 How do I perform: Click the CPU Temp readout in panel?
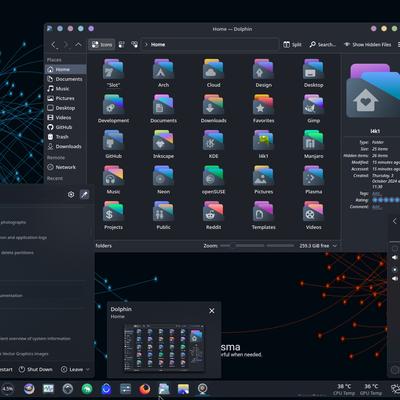[x=344, y=389]
